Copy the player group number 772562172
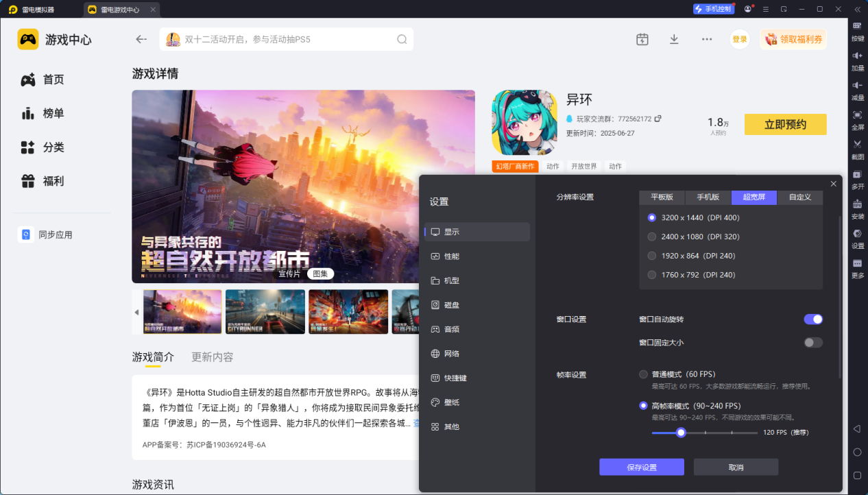Screen dimensions: 868x495 click(658, 119)
